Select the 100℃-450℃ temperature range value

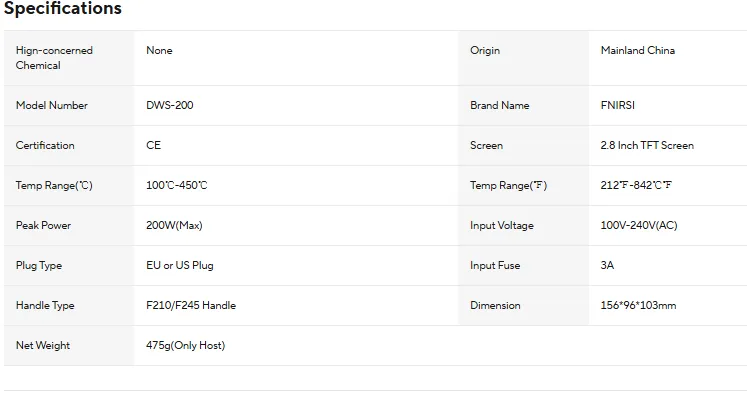(177, 185)
